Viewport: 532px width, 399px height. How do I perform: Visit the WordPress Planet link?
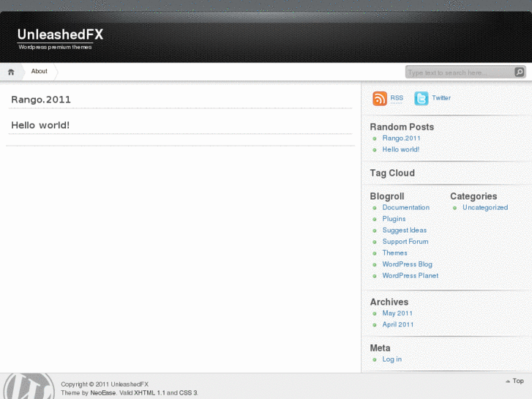pos(411,276)
